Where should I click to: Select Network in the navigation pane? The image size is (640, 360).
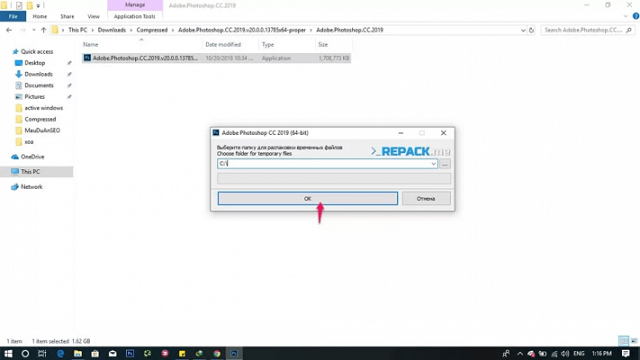(x=31, y=187)
